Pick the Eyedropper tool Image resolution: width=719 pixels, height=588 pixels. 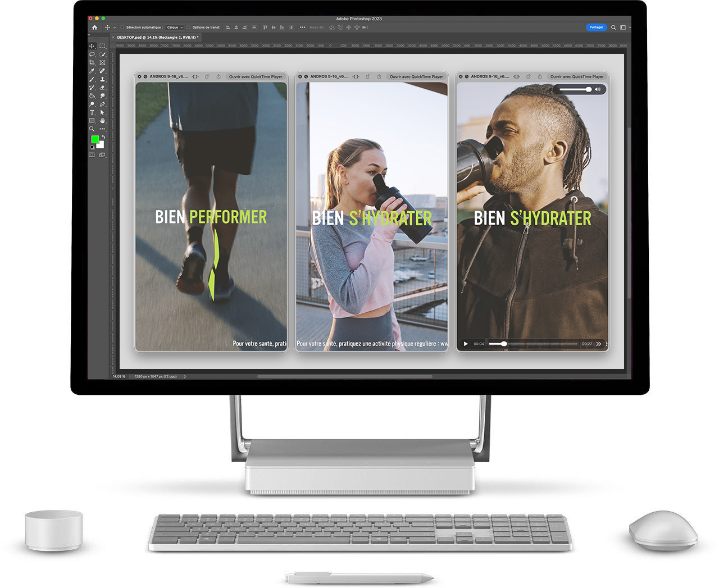pyautogui.click(x=92, y=71)
